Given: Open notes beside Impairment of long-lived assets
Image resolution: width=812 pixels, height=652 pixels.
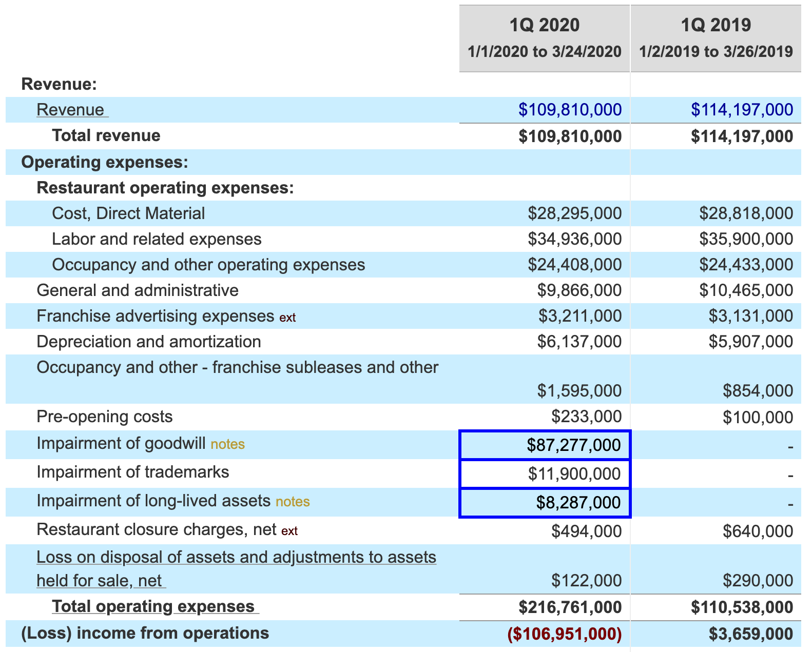Looking at the screenshot, I should point(293,502).
